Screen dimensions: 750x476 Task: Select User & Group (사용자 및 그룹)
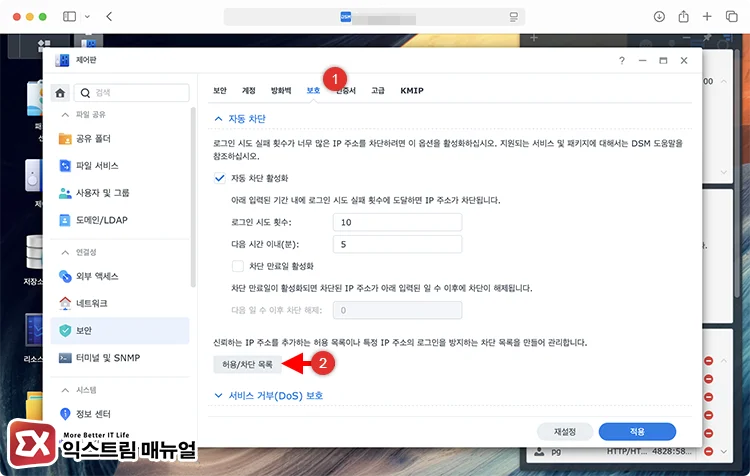pos(100,193)
